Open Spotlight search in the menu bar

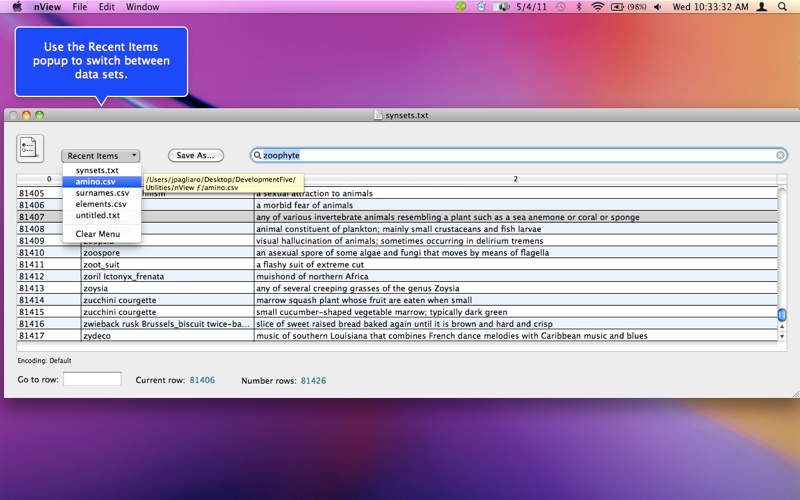tap(782, 7)
